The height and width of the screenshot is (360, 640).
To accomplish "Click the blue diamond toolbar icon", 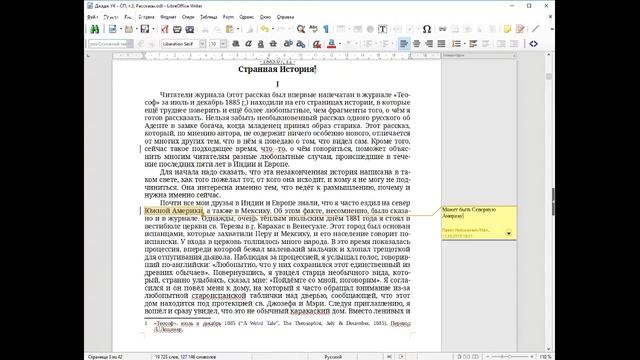I will 533,44.
